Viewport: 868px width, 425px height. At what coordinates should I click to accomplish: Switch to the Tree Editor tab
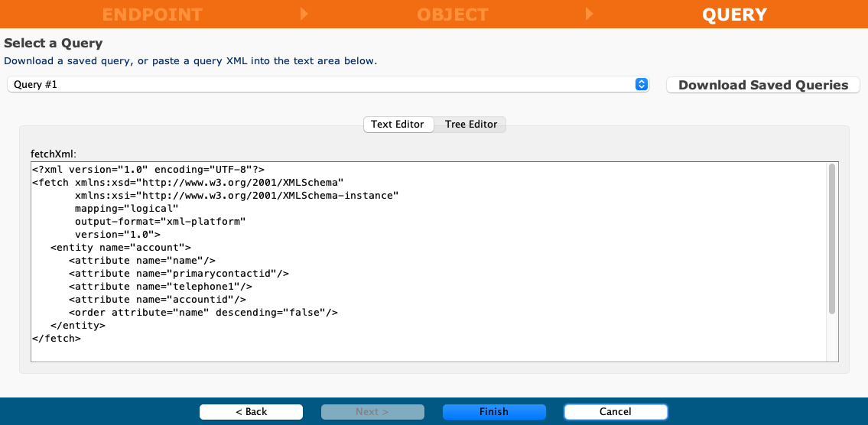click(x=470, y=124)
